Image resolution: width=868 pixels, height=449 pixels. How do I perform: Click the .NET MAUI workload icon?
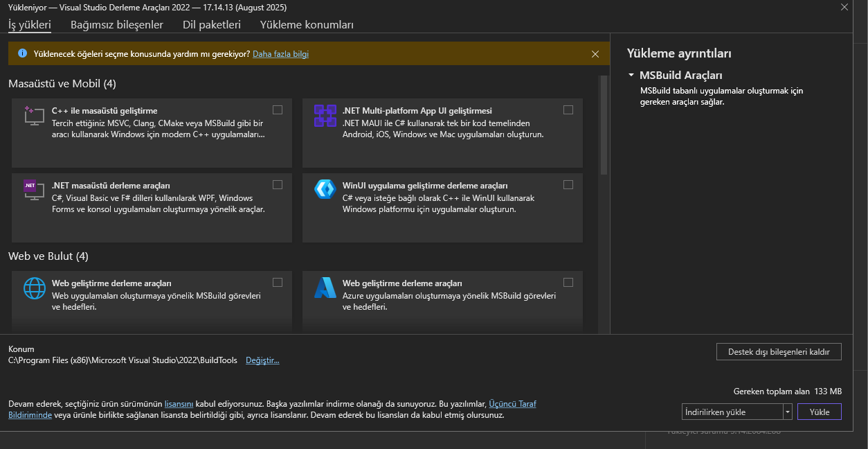(325, 116)
